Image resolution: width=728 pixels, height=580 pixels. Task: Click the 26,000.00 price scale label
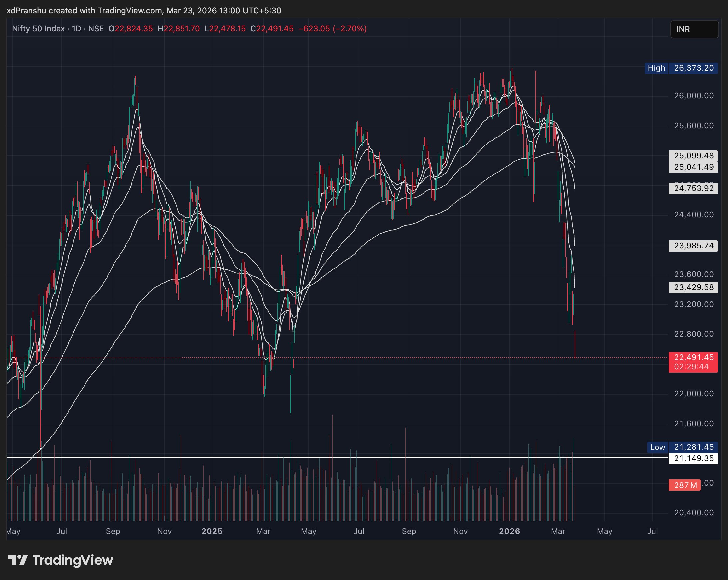click(694, 96)
